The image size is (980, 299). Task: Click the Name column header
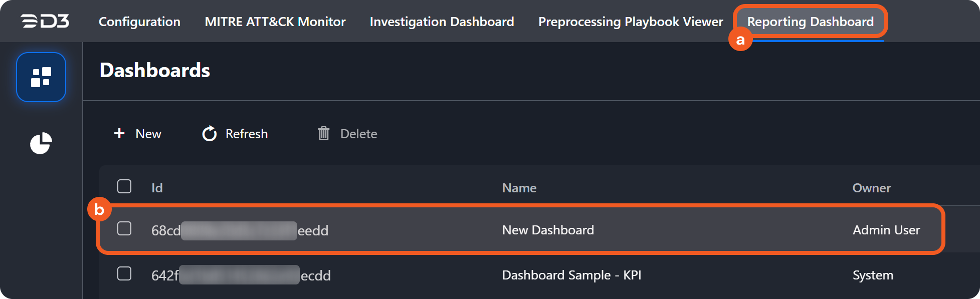tap(519, 188)
